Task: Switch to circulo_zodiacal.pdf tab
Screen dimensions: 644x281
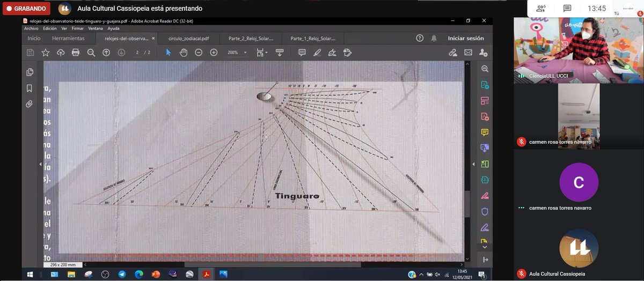Action: (x=188, y=38)
